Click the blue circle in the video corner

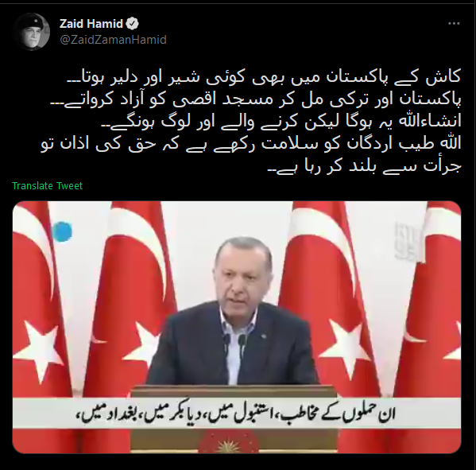(62, 231)
